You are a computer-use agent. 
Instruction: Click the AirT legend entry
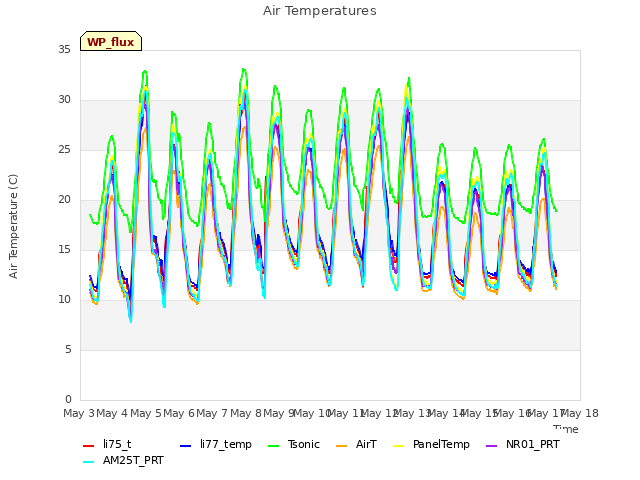coord(356,444)
